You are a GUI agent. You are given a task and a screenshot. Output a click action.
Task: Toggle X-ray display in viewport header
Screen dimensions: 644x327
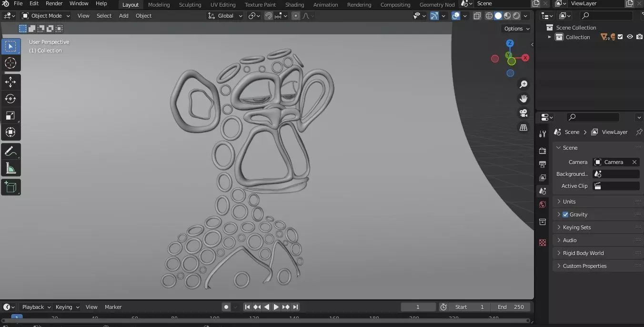[477, 16]
